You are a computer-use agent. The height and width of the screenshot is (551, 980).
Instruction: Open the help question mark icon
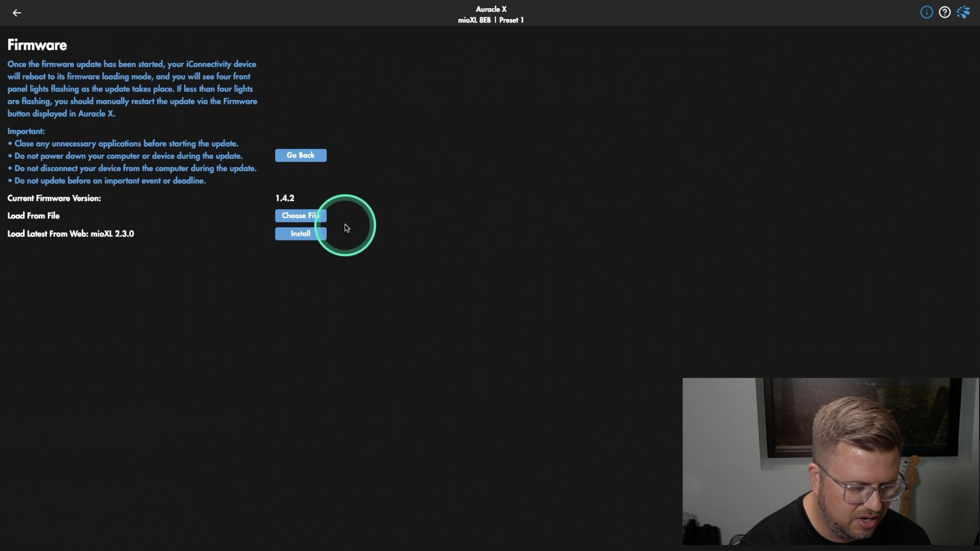pyautogui.click(x=944, y=12)
